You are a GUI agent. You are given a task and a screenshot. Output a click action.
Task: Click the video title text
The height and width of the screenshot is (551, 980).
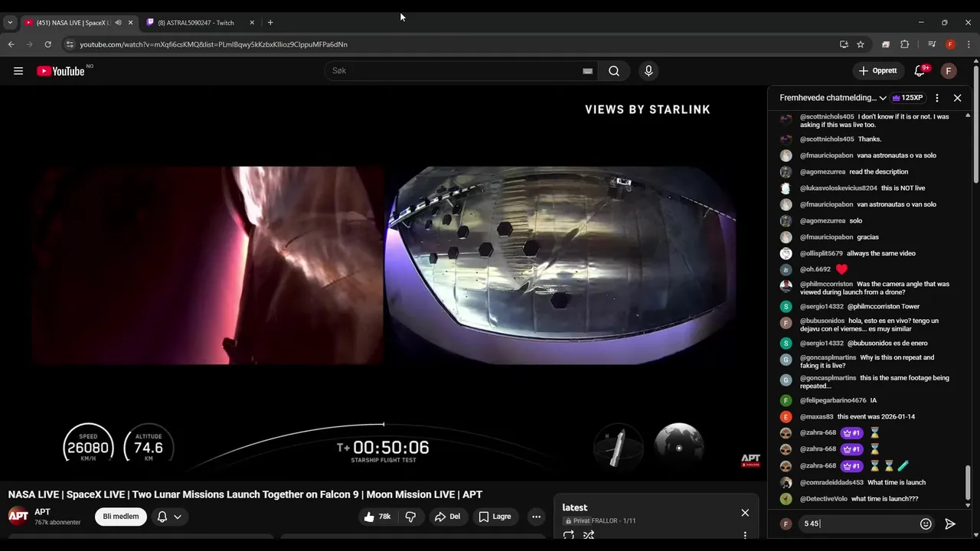point(245,494)
